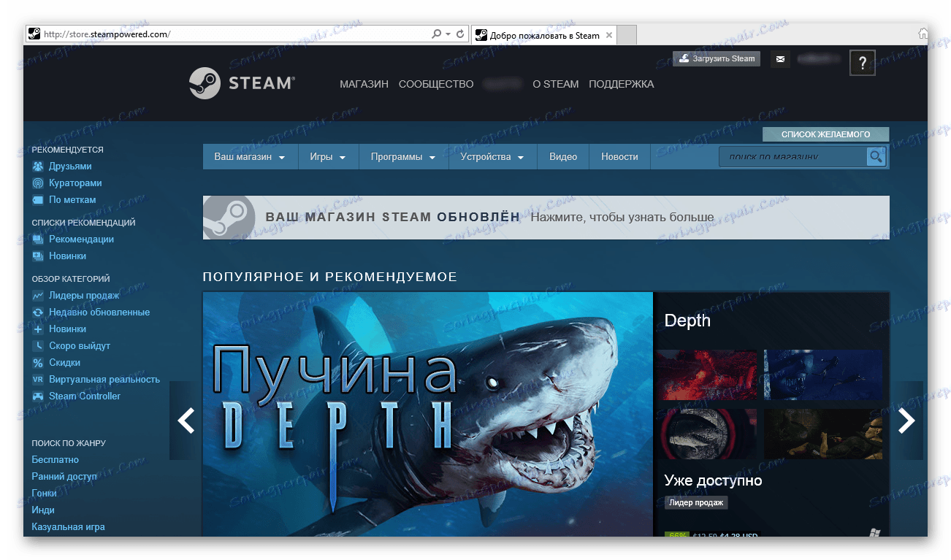Open the Бесплатно genre link

(56, 460)
